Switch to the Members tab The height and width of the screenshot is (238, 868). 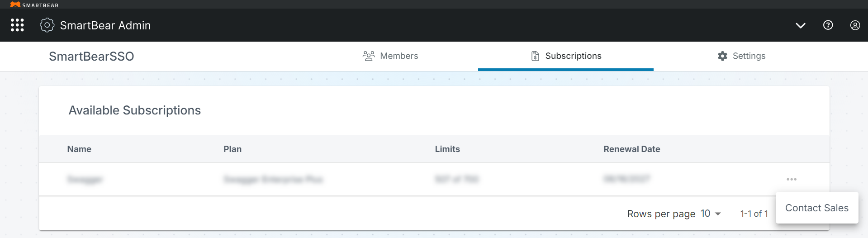(390, 56)
